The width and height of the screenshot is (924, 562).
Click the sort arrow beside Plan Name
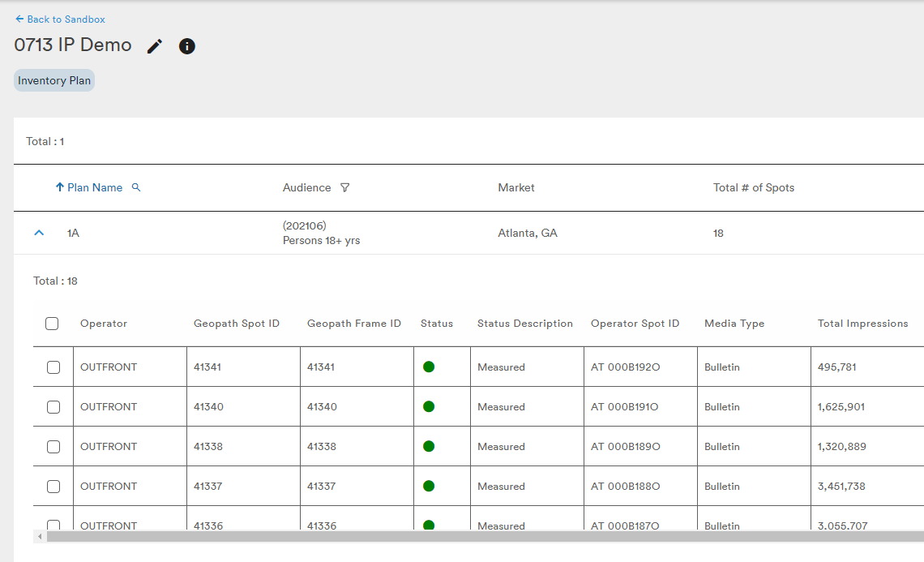[59, 187]
